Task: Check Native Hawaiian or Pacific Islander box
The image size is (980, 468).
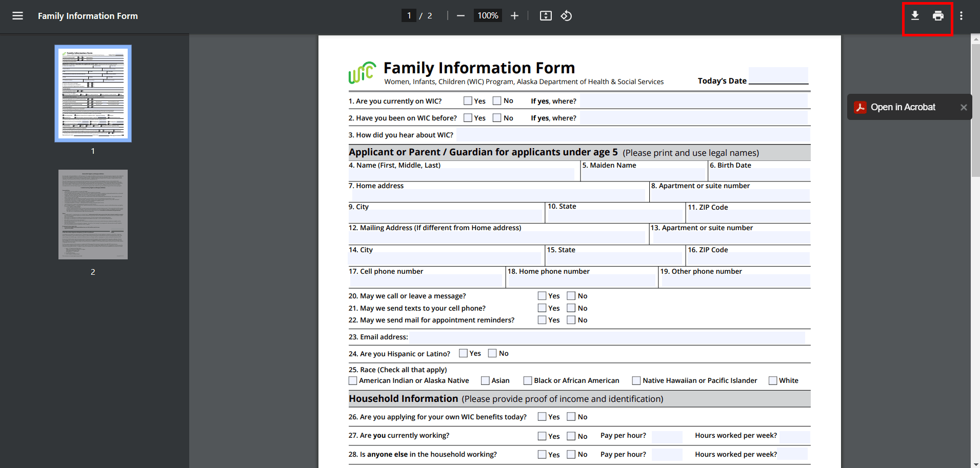Action: pyautogui.click(x=636, y=380)
